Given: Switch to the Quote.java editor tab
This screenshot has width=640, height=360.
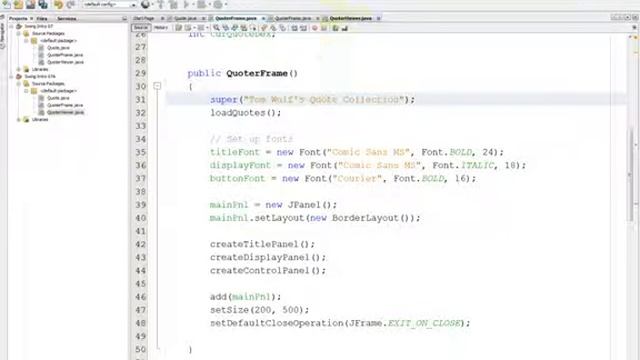Looking at the screenshot, I should click(186, 18).
